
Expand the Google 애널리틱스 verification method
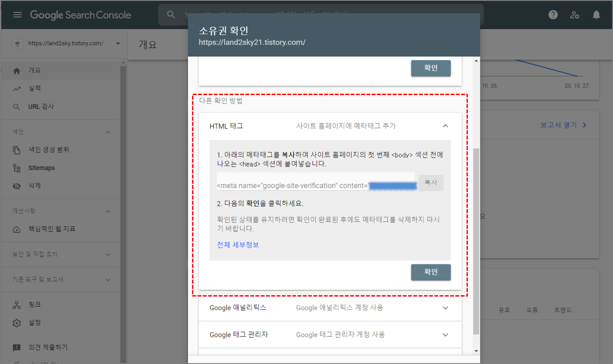445,308
